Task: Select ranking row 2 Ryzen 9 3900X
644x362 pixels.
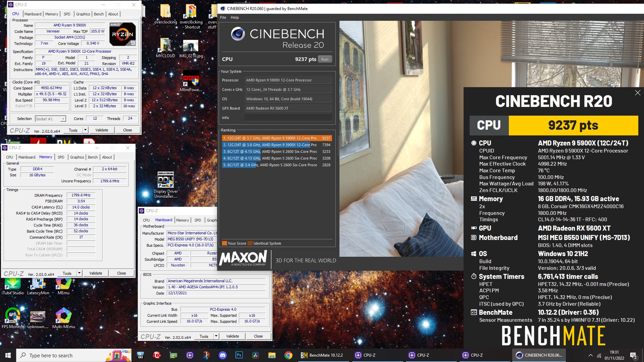Action: [x=277, y=145]
